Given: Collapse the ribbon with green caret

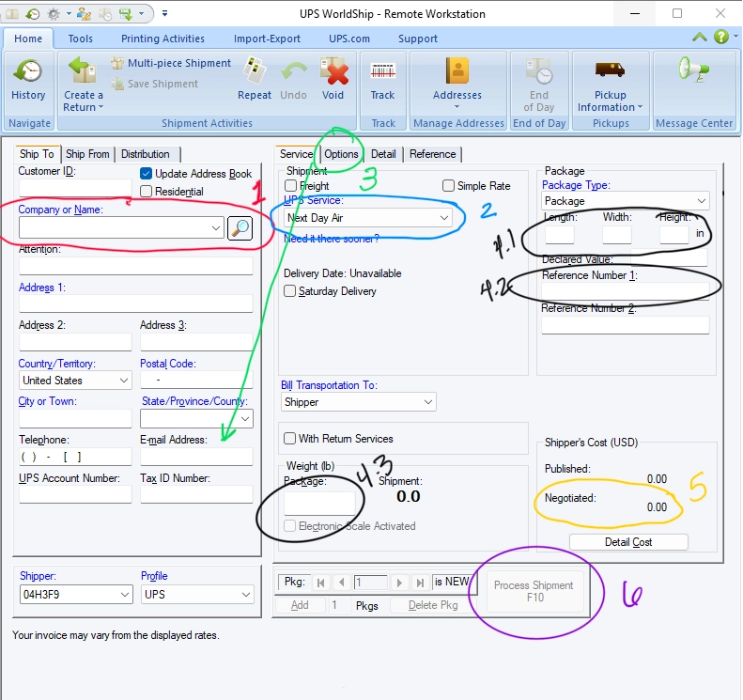Looking at the screenshot, I should pyautogui.click(x=700, y=37).
